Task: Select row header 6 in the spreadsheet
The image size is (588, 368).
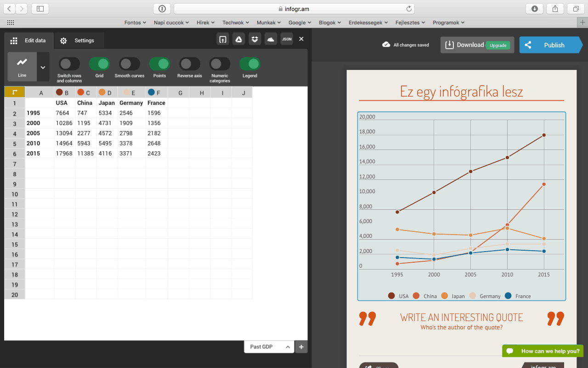Action: [15, 154]
